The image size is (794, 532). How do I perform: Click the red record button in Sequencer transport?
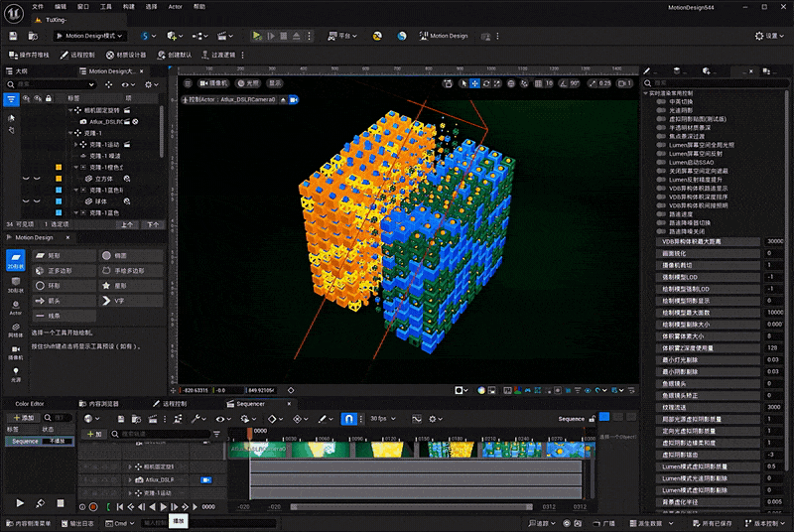pos(93,507)
